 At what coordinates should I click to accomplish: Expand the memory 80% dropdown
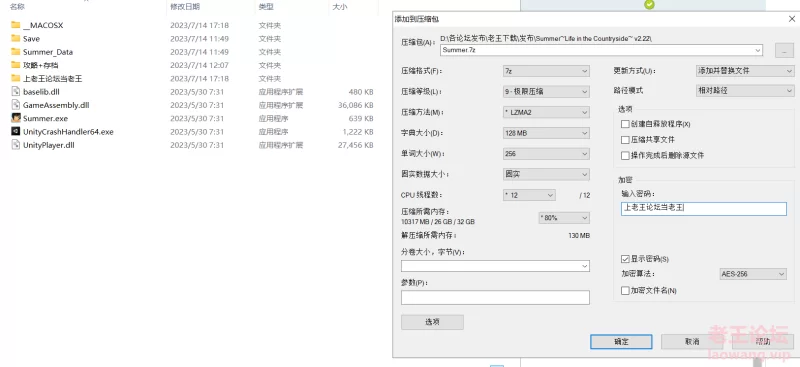point(564,218)
